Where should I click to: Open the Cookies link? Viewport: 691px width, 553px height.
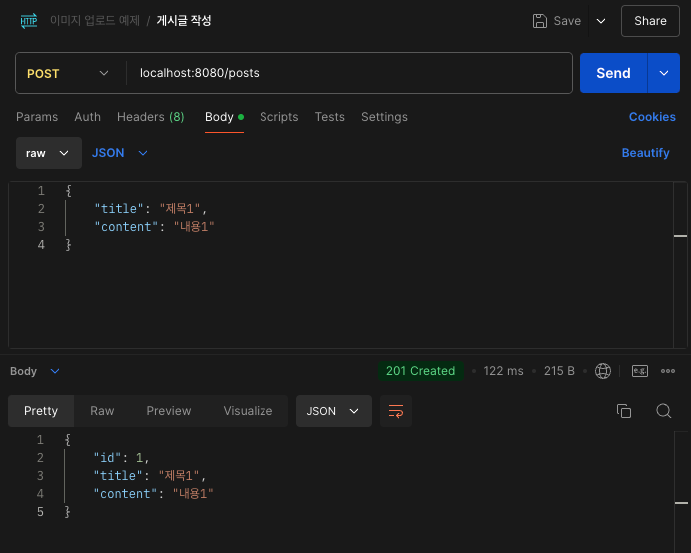652,117
